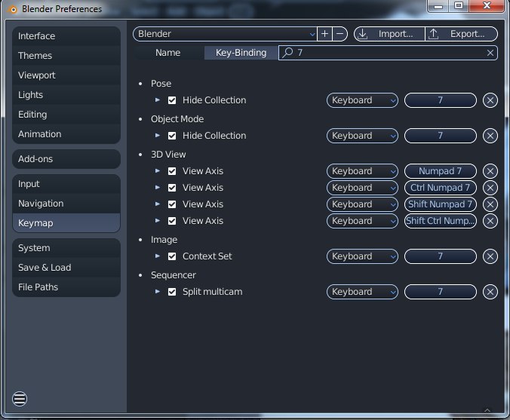Screen dimensions: 510x420
Task: Remove the Shift Numpad 7 View Axis item
Action: (x=490, y=204)
